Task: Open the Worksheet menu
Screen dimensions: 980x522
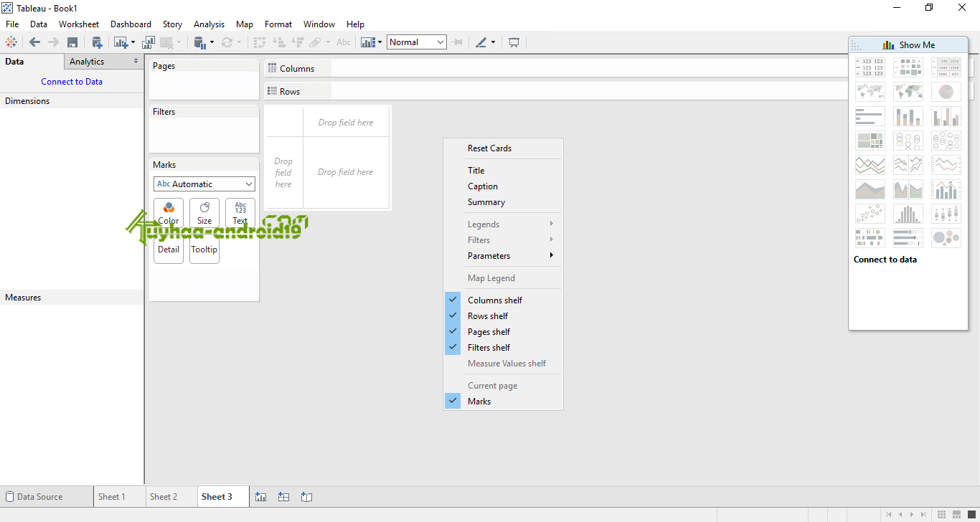Action: 79,24
